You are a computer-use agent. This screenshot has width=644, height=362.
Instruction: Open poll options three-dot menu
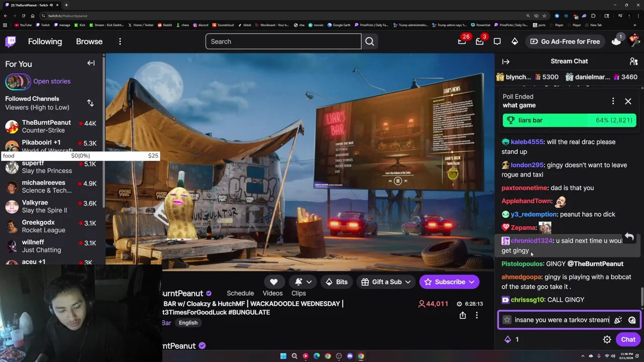coord(613,101)
